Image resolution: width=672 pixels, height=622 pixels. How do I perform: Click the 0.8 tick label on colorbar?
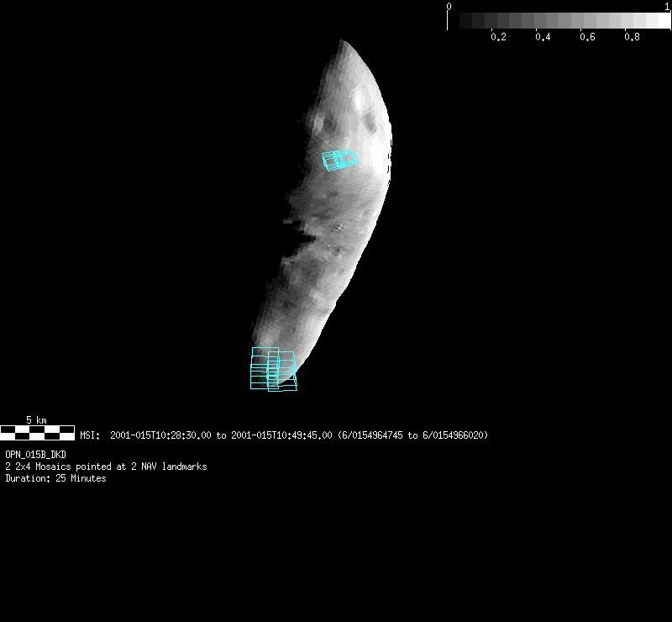point(632,38)
